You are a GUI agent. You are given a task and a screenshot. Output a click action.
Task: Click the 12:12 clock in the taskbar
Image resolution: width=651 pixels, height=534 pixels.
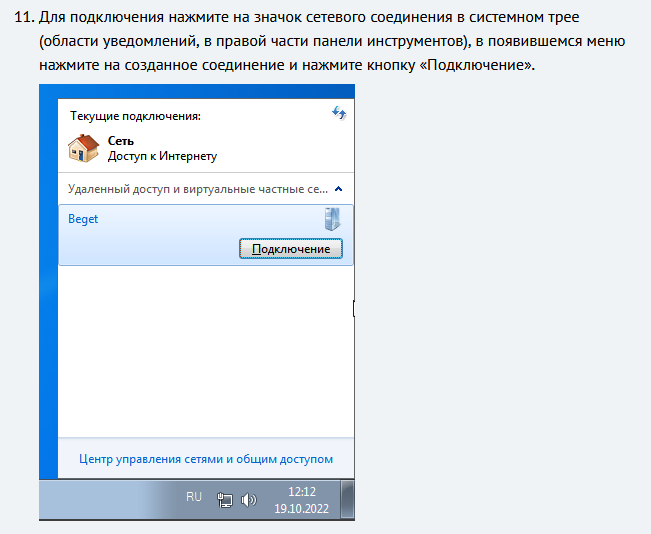(x=302, y=492)
